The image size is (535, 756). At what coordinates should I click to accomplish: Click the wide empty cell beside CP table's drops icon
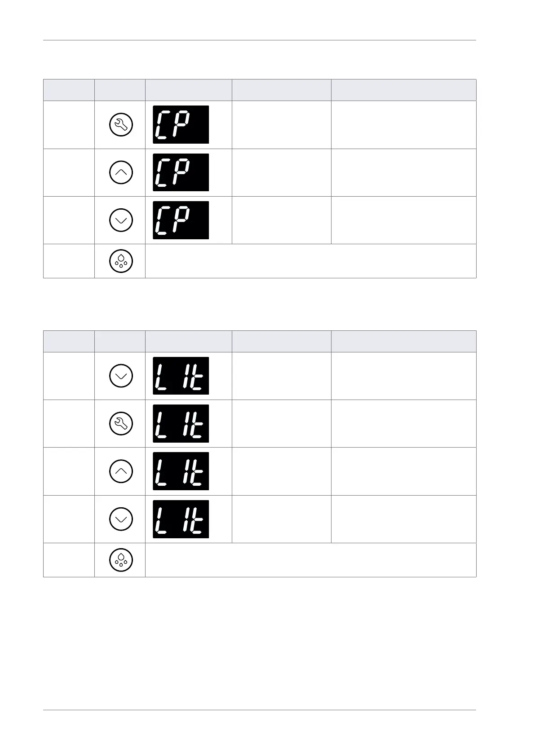point(310,261)
